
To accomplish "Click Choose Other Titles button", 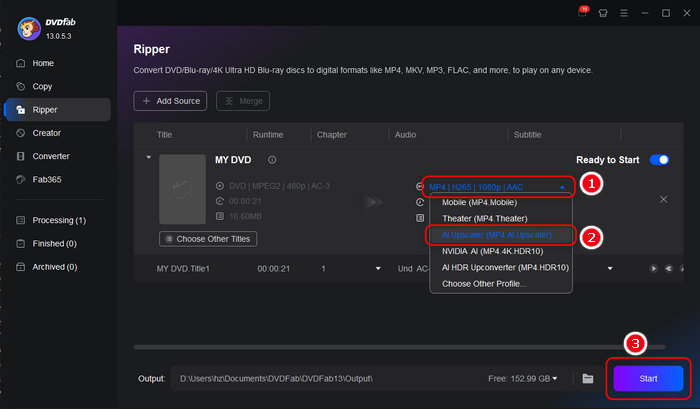I will coord(208,239).
